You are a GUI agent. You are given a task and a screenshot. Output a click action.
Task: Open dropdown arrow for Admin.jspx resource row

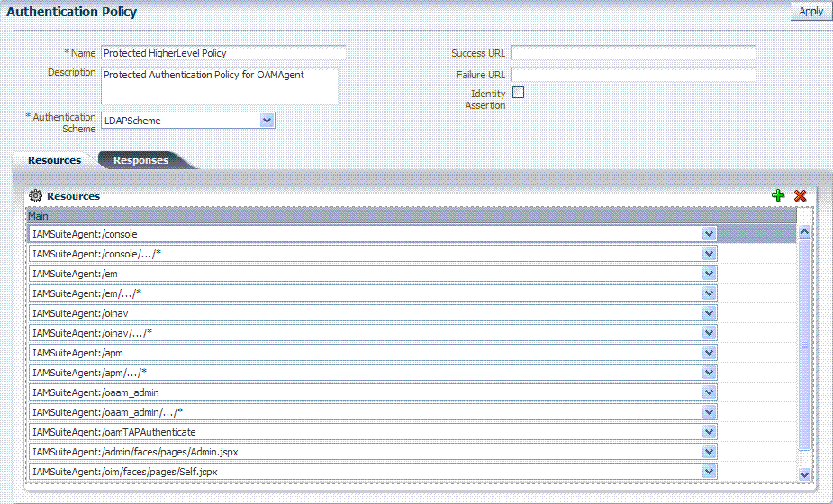709,452
